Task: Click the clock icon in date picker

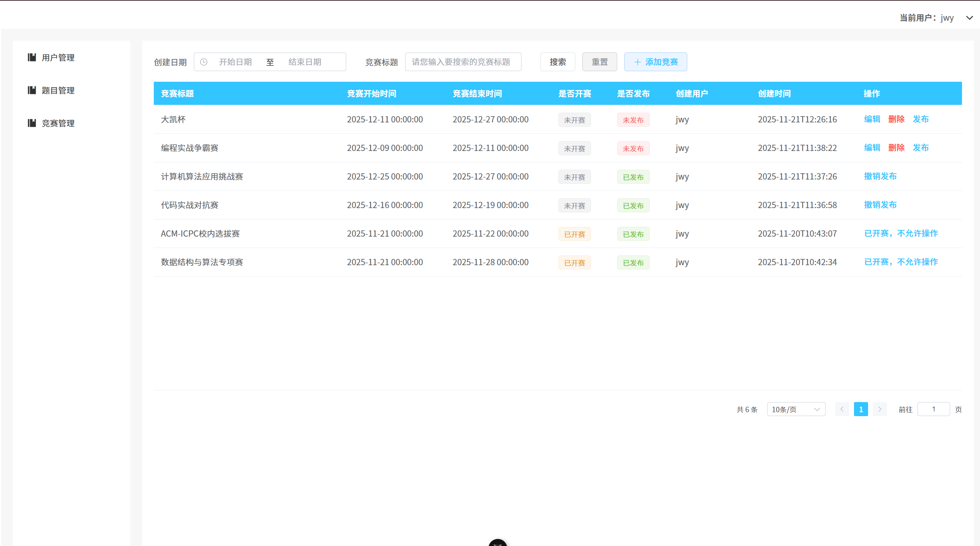Action: click(x=204, y=62)
